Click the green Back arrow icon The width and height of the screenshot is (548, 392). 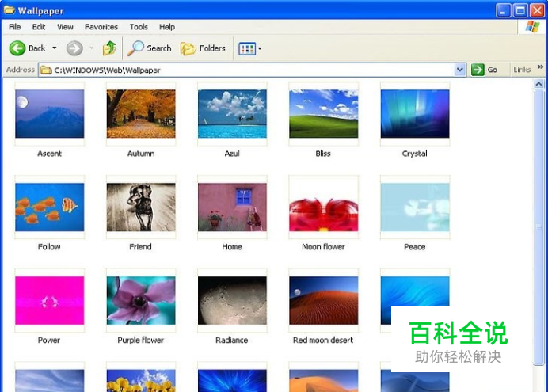[17, 48]
